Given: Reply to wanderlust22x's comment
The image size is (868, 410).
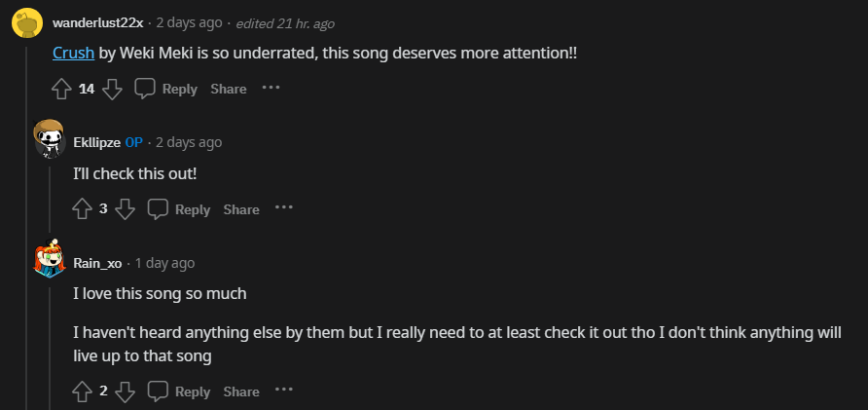Looking at the screenshot, I should pyautogui.click(x=166, y=89).
